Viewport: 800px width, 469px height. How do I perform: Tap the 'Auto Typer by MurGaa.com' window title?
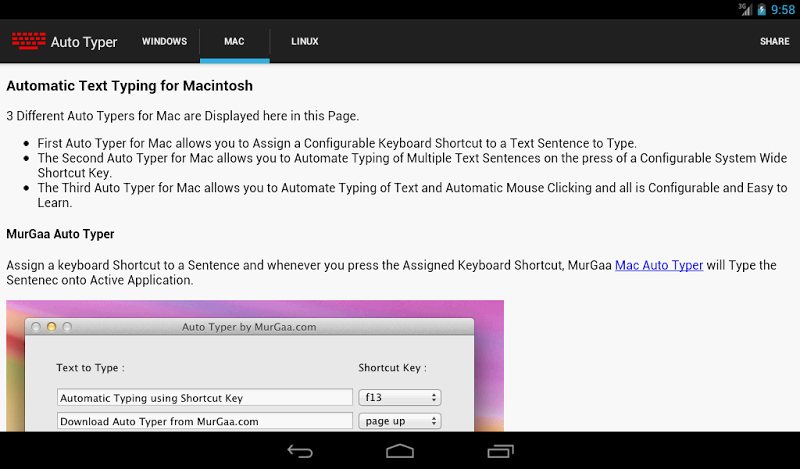point(249,327)
